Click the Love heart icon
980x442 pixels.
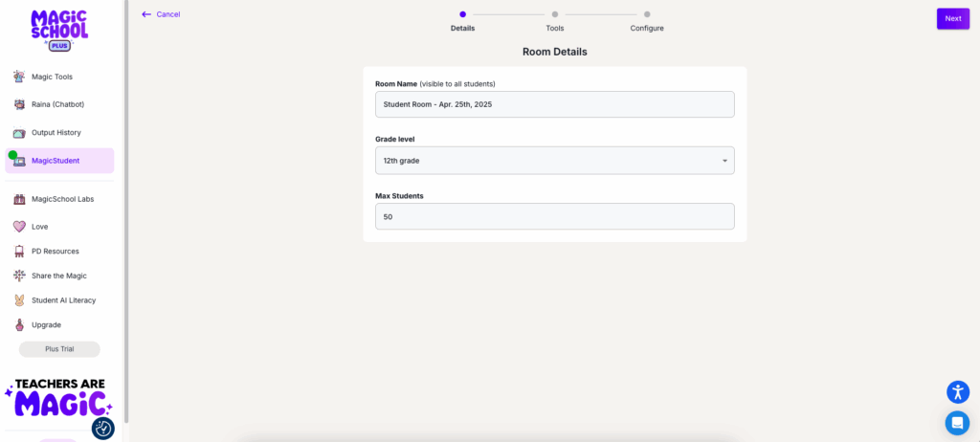pyautogui.click(x=19, y=227)
